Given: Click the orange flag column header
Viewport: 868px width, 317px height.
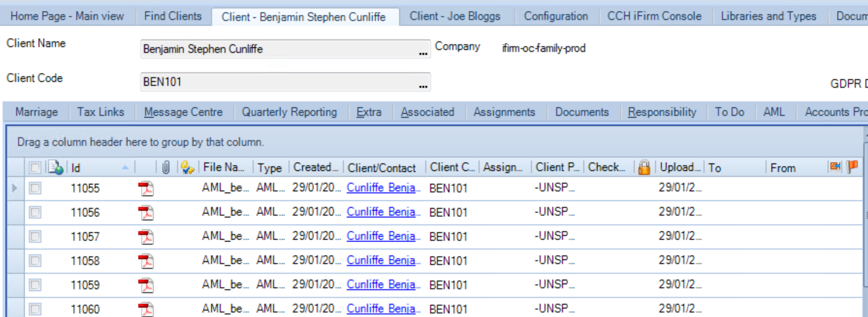Looking at the screenshot, I should (852, 167).
